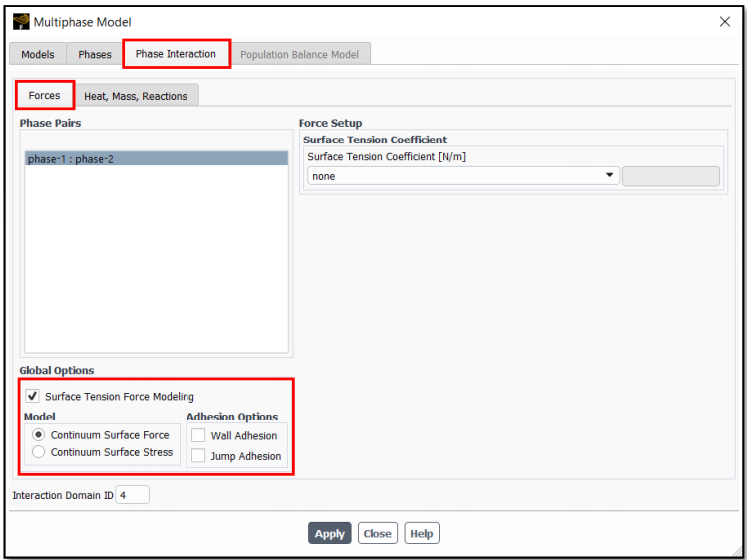Click the Interaction Domain ID field

132,495
